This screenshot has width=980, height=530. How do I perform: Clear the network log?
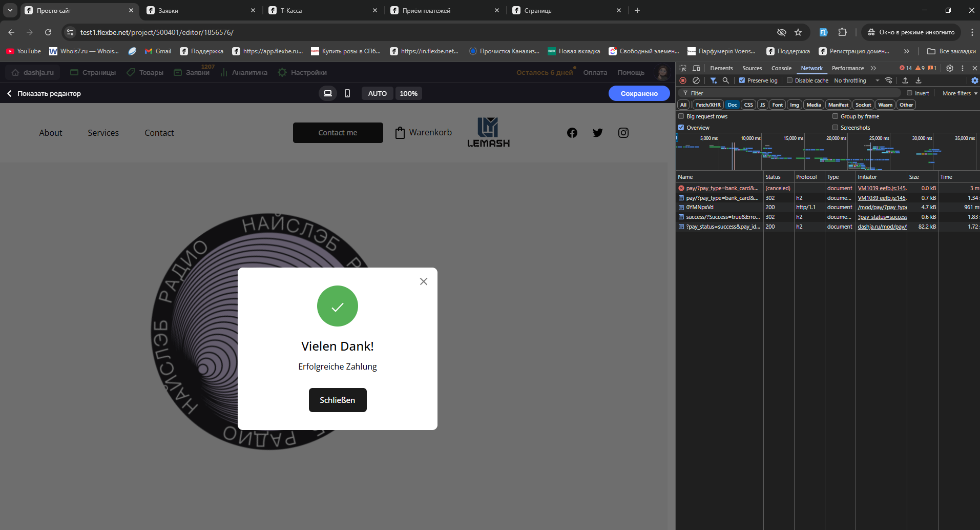(696, 80)
